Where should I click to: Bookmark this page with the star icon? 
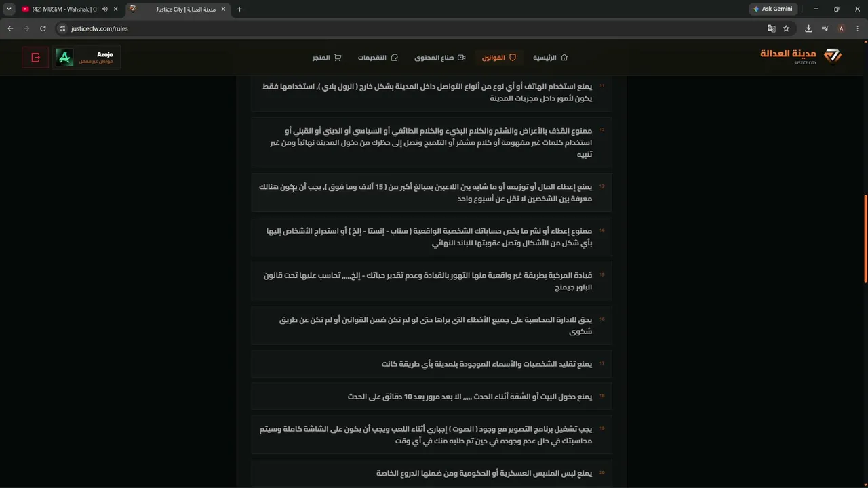tap(786, 28)
